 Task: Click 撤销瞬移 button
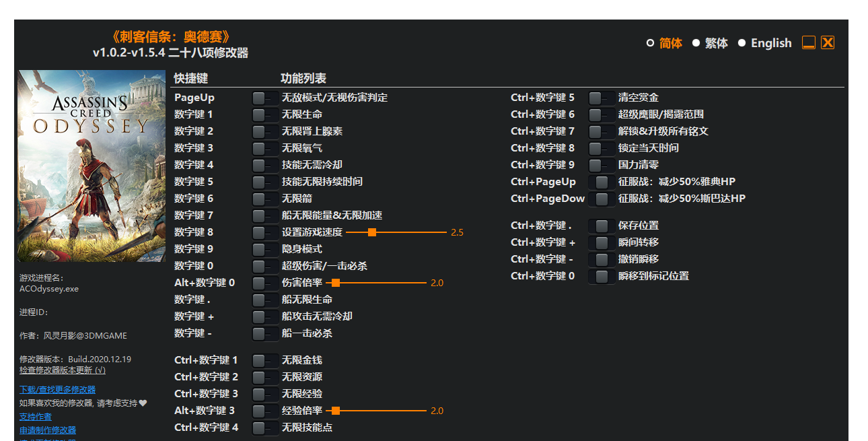(602, 259)
